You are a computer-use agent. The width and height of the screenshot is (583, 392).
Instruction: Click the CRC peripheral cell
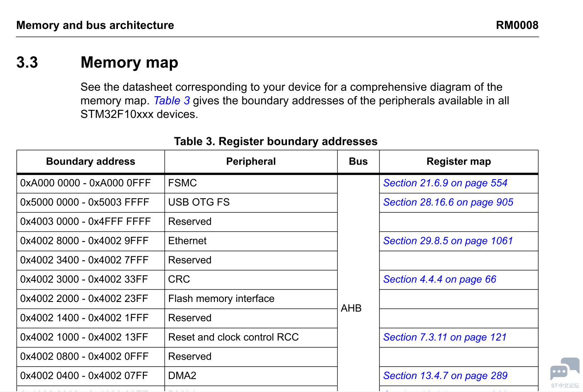click(x=251, y=280)
